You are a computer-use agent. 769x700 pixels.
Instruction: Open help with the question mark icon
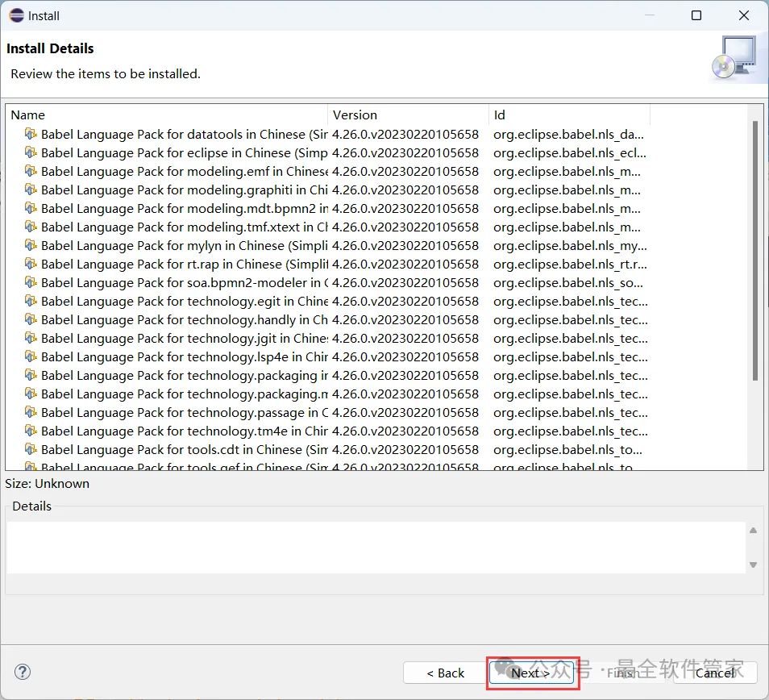point(23,672)
